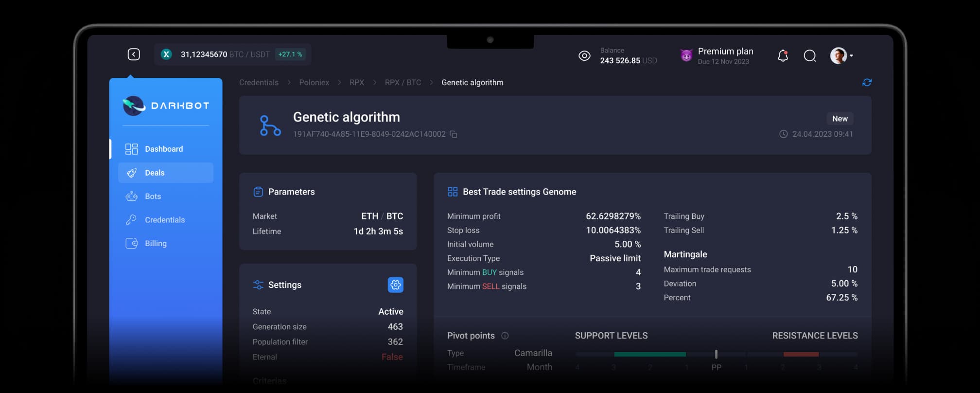Image resolution: width=980 pixels, height=393 pixels.
Task: Click date 24.04.2023 09:41
Action: pos(822,134)
